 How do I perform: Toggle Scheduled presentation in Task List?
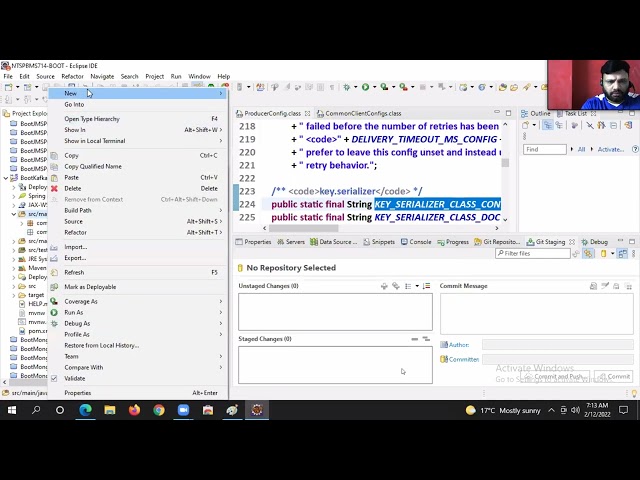[559, 125]
